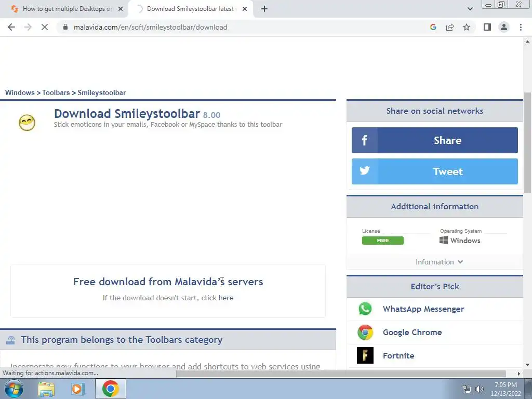
Task: Open the Smileystoolbar breadcrumb link
Action: tap(101, 92)
